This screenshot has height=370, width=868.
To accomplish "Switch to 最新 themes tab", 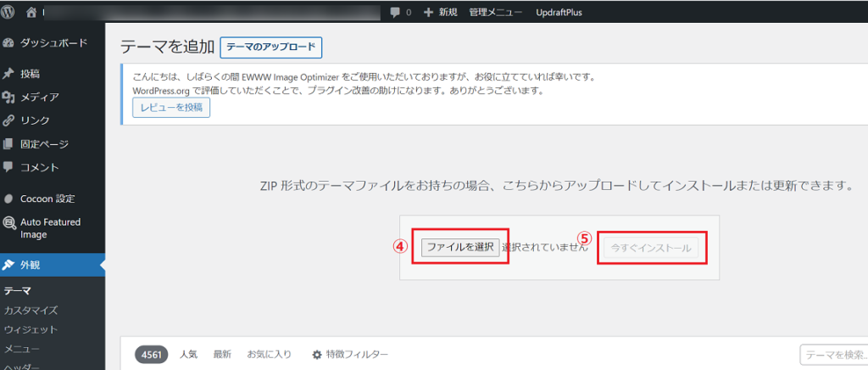I will coord(223,355).
